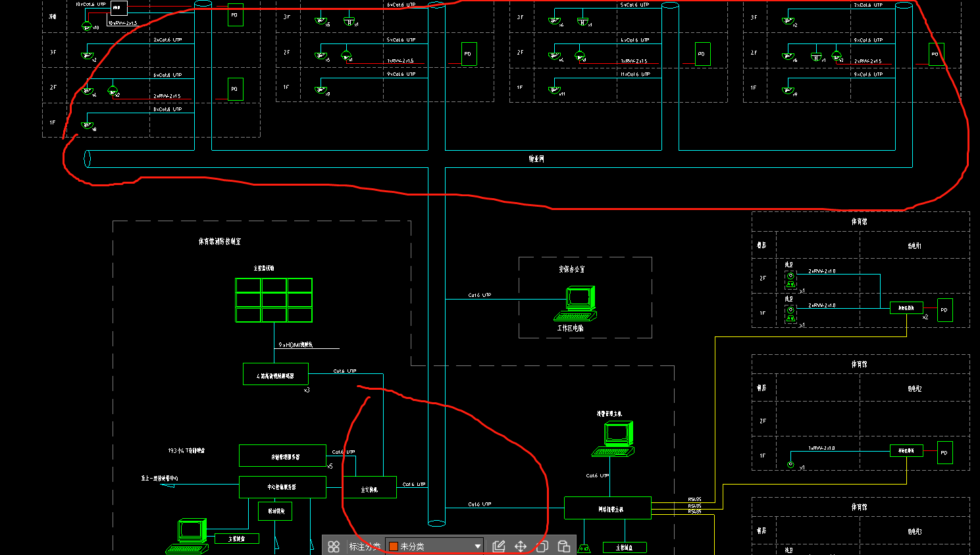Click the 弱电井3 column header
980x555 pixels.
[x=915, y=531]
